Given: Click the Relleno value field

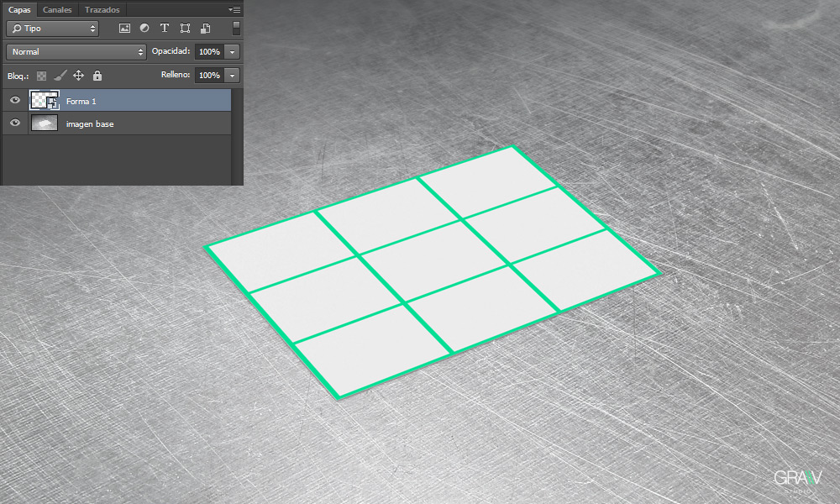Looking at the screenshot, I should (x=209, y=76).
